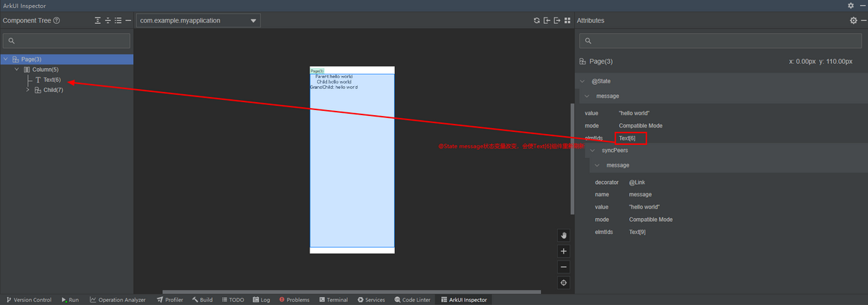Image resolution: width=868 pixels, height=305 pixels.
Task: Switch to the Terminal tab
Action: click(x=333, y=300)
